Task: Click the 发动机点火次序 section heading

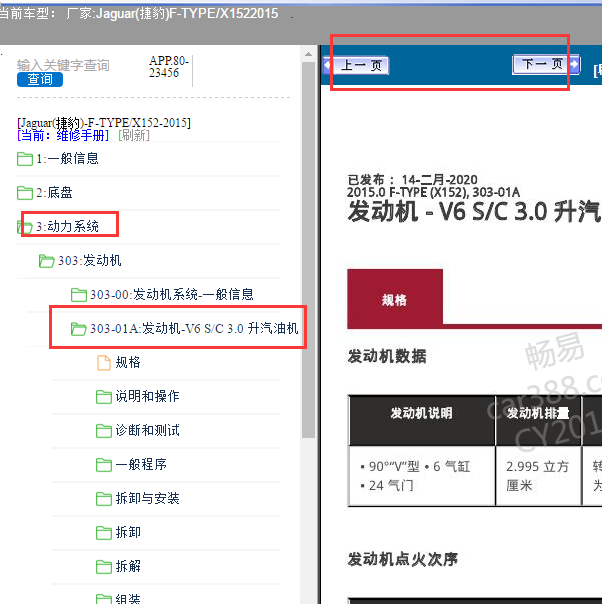Action: click(x=402, y=559)
